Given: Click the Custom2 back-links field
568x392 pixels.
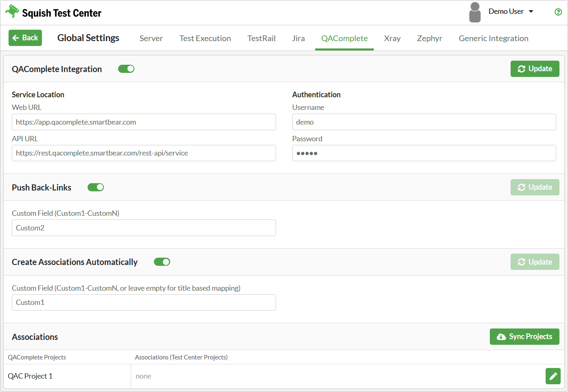Looking at the screenshot, I should [x=144, y=228].
